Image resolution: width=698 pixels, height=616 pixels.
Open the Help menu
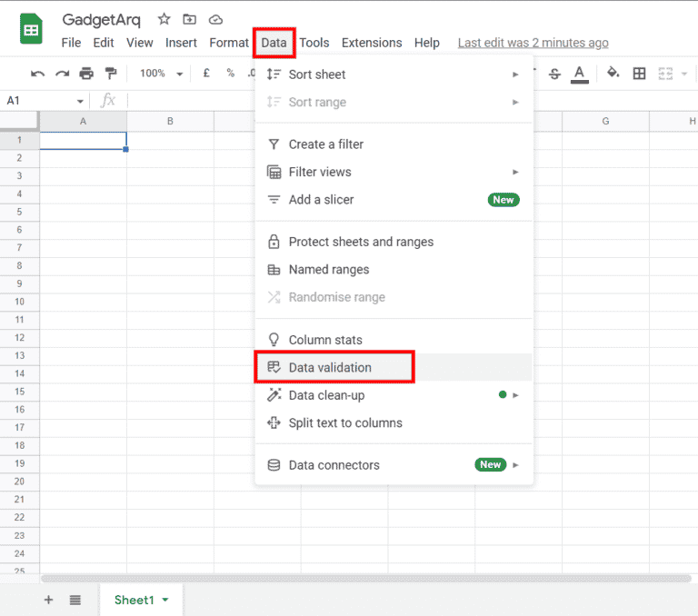pos(427,43)
